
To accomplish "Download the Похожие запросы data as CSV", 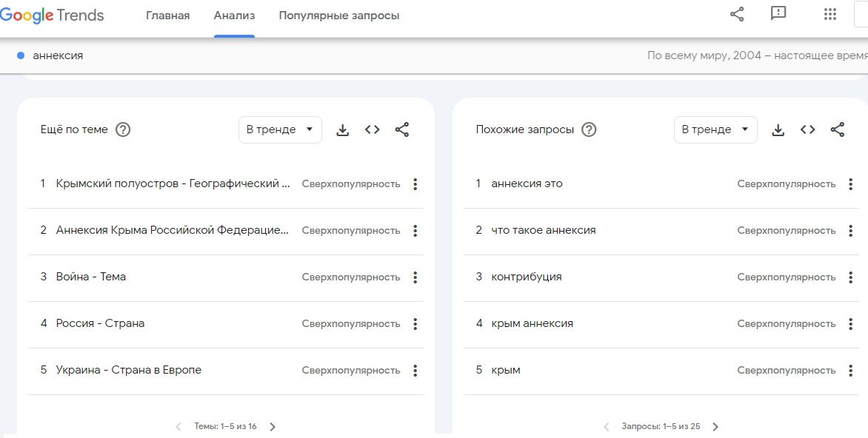I will [x=778, y=130].
